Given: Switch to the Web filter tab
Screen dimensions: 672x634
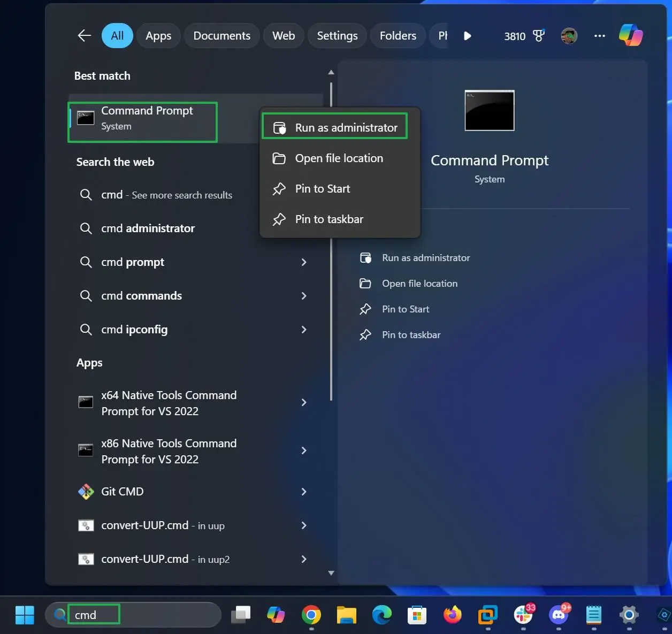Looking at the screenshot, I should pos(284,36).
